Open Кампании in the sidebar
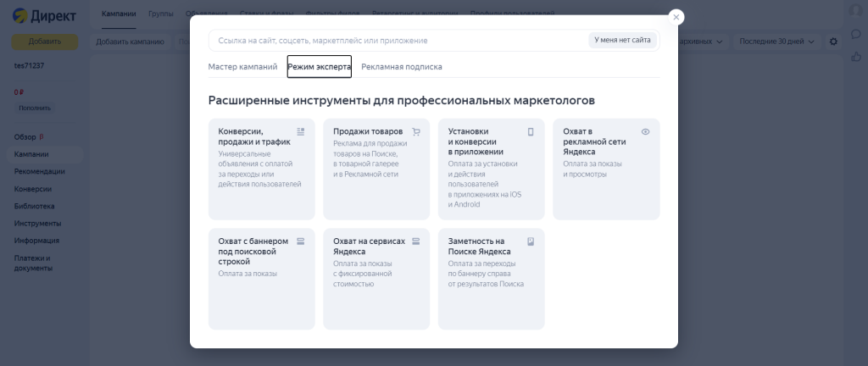Viewport: 868px width, 366px height. click(31, 154)
